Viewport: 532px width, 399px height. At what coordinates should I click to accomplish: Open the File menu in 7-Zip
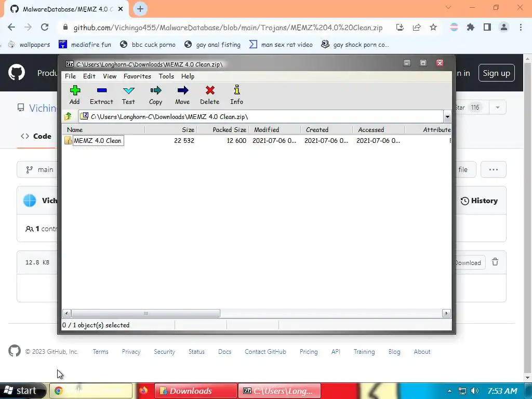coord(70,76)
